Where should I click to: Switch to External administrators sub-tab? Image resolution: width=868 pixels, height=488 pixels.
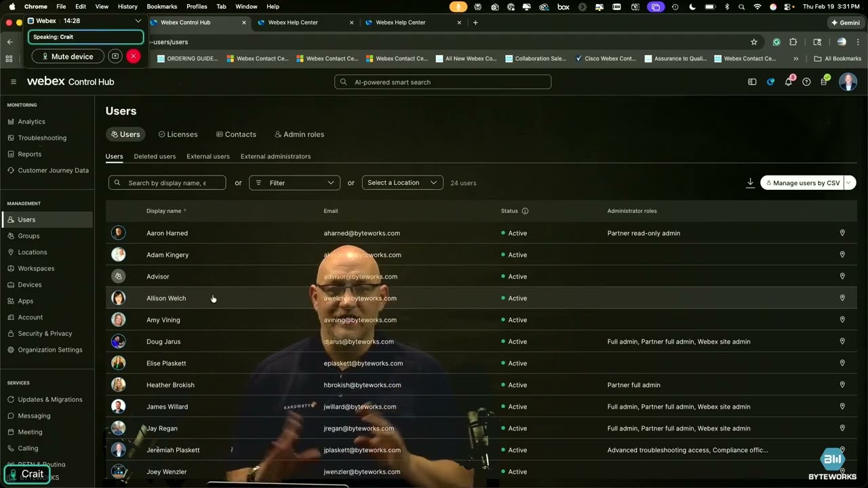(275, 157)
